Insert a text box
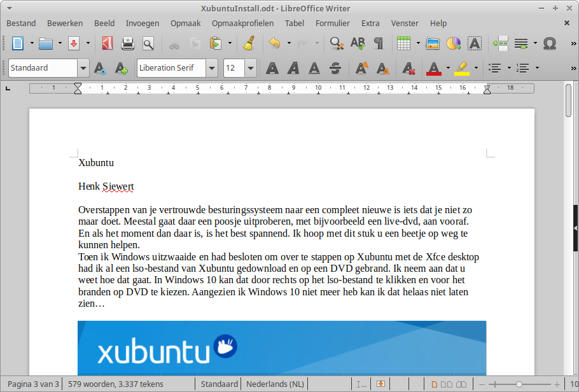The width and height of the screenshot is (579, 392). [475, 44]
